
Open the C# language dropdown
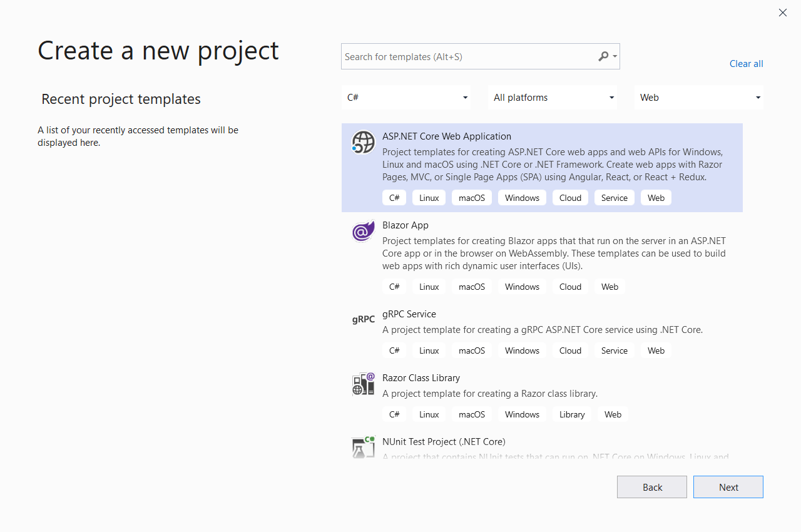(406, 97)
